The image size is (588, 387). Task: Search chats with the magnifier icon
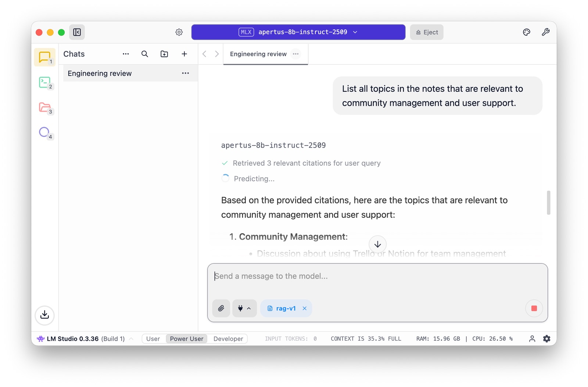point(145,54)
